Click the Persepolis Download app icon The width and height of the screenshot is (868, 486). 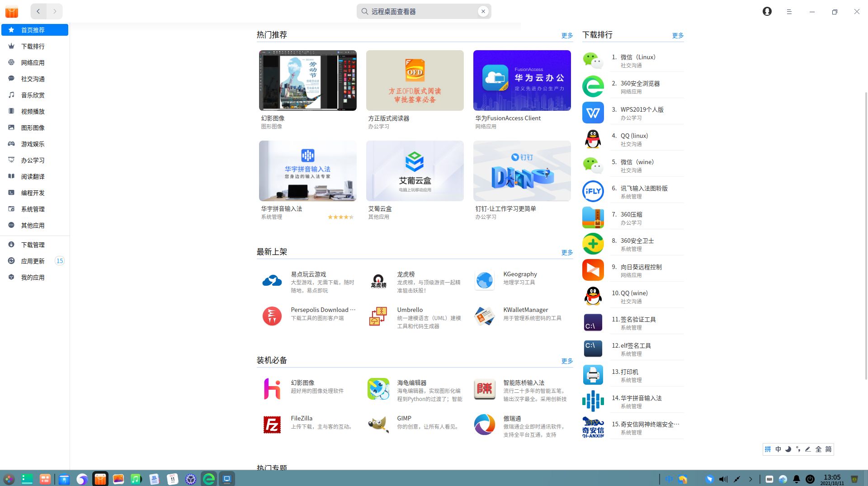[x=272, y=316]
